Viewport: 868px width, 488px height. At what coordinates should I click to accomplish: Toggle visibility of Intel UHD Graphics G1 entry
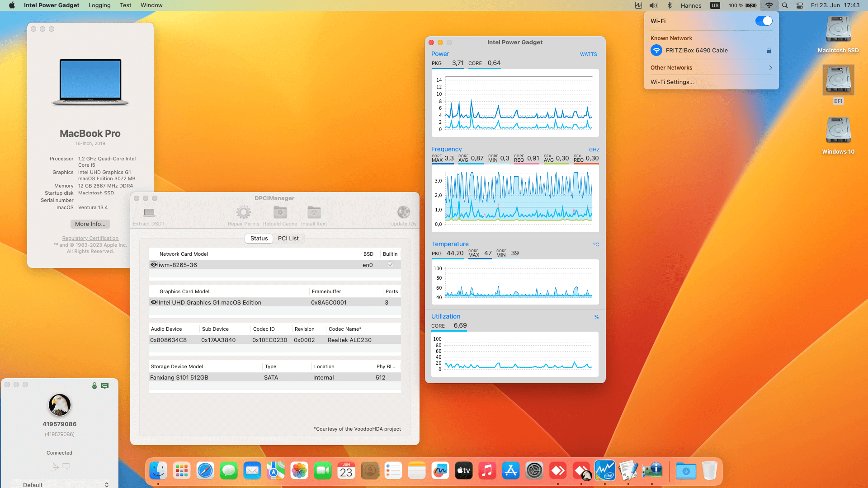tap(154, 302)
